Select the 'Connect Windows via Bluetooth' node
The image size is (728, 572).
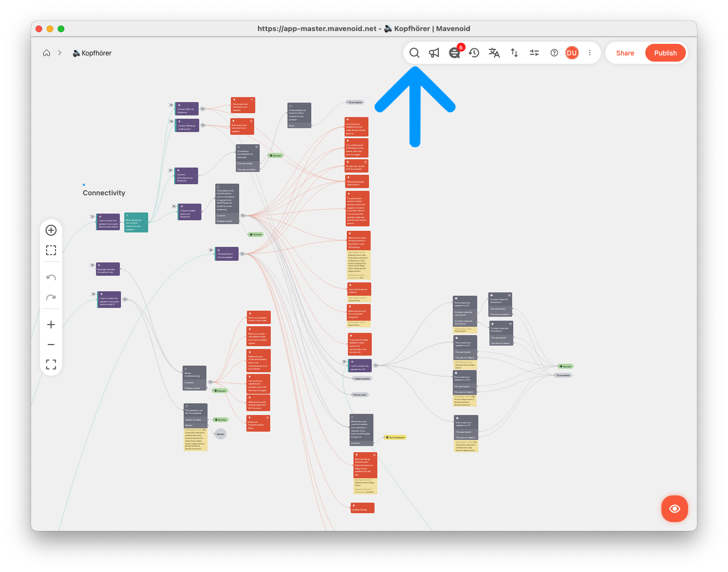(188, 125)
